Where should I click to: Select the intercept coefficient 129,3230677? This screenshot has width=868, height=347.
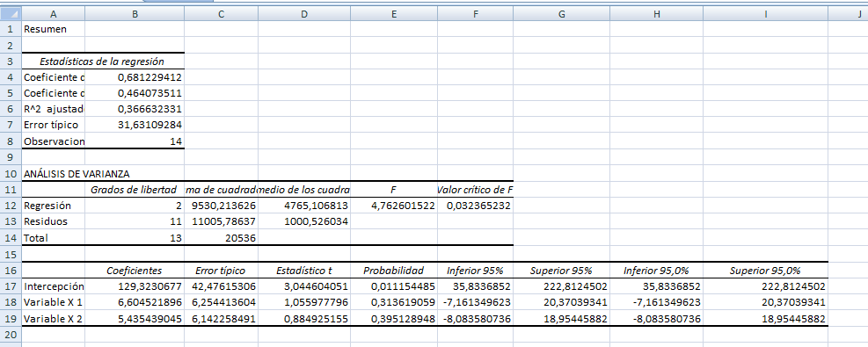pyautogui.click(x=135, y=286)
